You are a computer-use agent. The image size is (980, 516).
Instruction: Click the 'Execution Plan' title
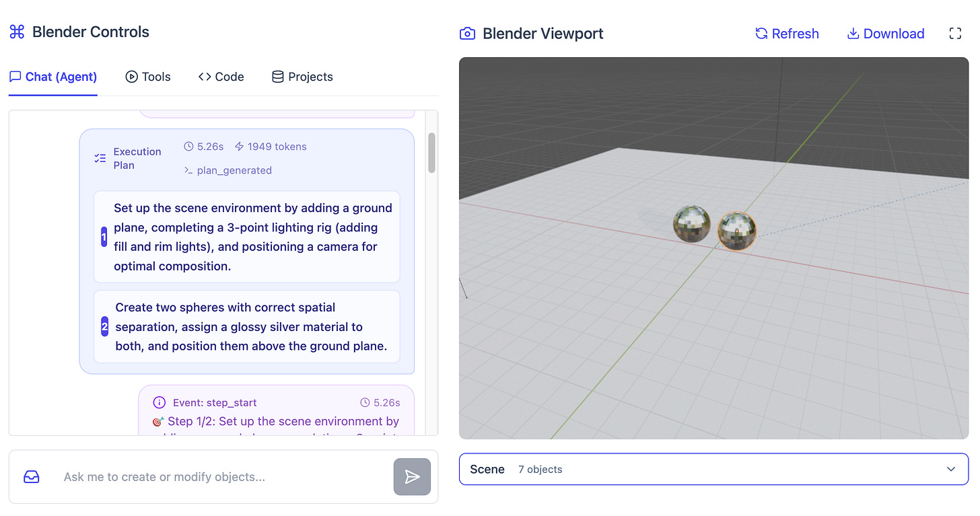137,159
